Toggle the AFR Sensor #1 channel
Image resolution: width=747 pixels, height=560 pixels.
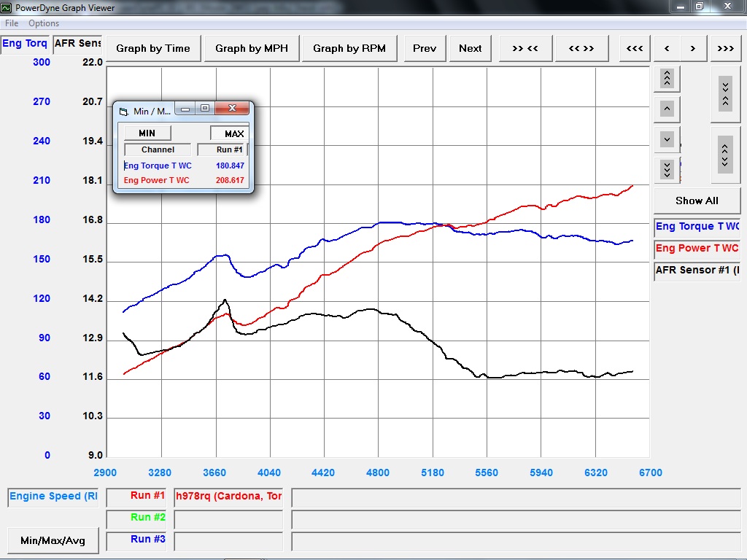(x=697, y=271)
